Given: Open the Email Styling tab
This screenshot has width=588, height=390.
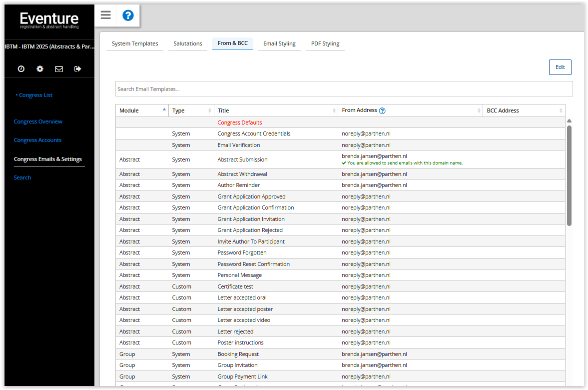Looking at the screenshot, I should [279, 43].
